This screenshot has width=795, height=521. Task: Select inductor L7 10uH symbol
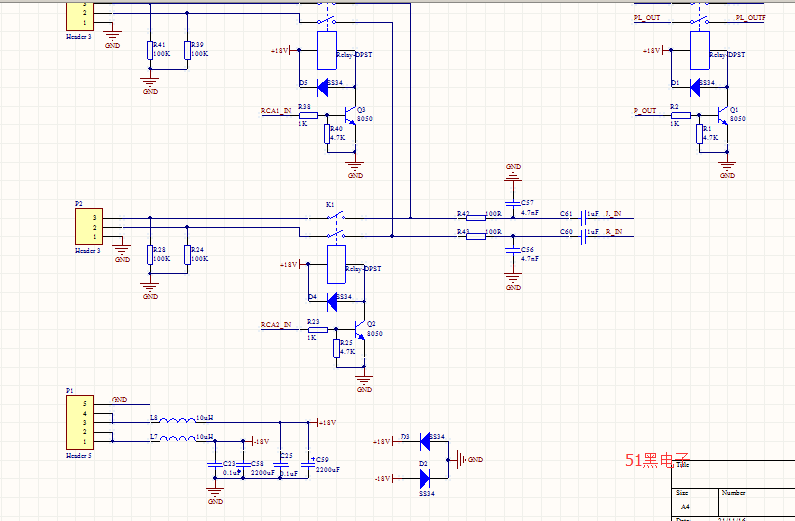[178, 439]
